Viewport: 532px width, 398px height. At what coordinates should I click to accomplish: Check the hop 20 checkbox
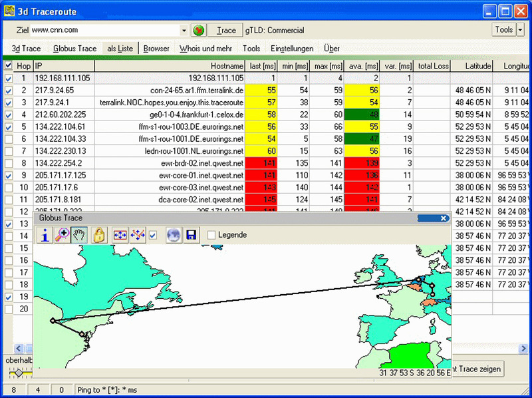pyautogui.click(x=9, y=309)
